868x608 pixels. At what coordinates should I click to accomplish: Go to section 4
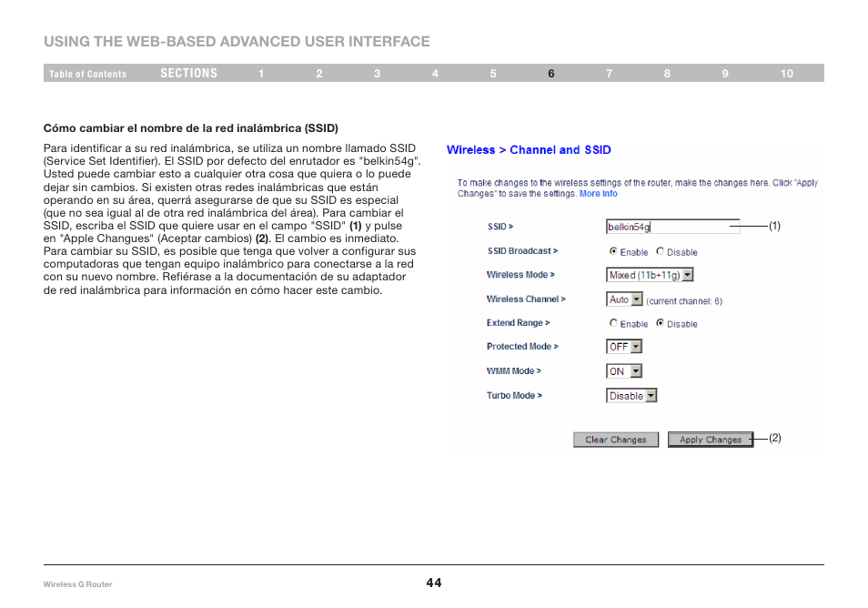tap(435, 74)
